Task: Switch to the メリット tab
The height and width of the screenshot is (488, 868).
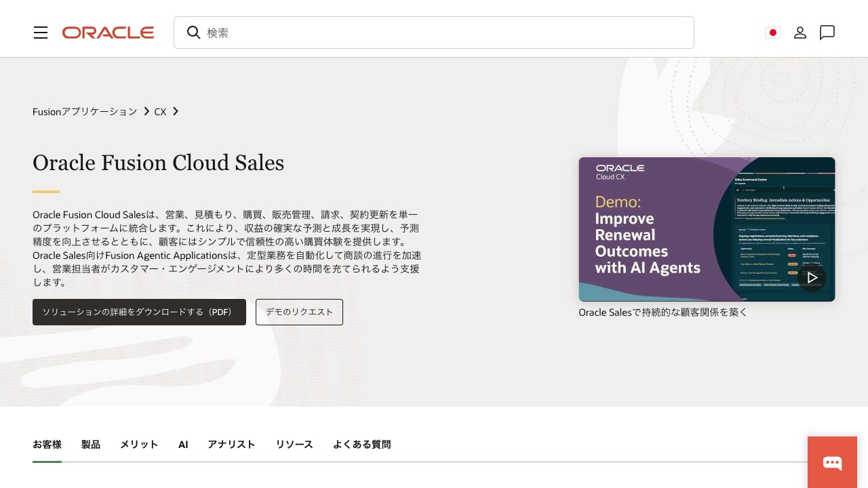Action: (x=139, y=445)
